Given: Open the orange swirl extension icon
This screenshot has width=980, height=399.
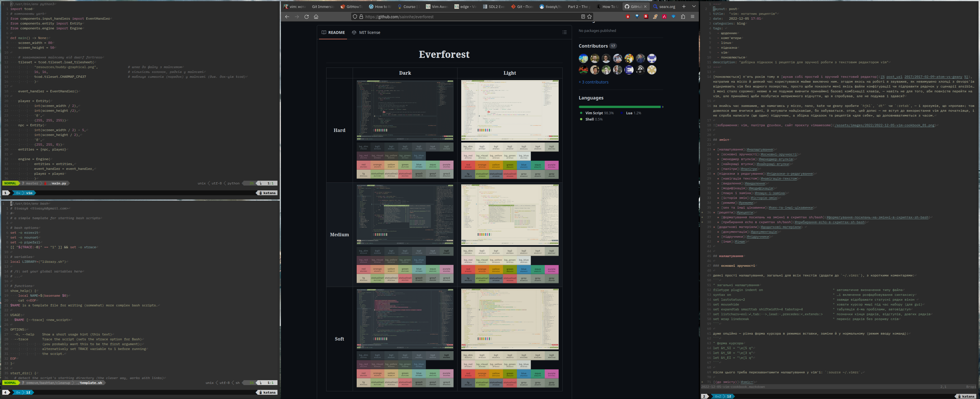Looking at the screenshot, I should coord(655,17).
